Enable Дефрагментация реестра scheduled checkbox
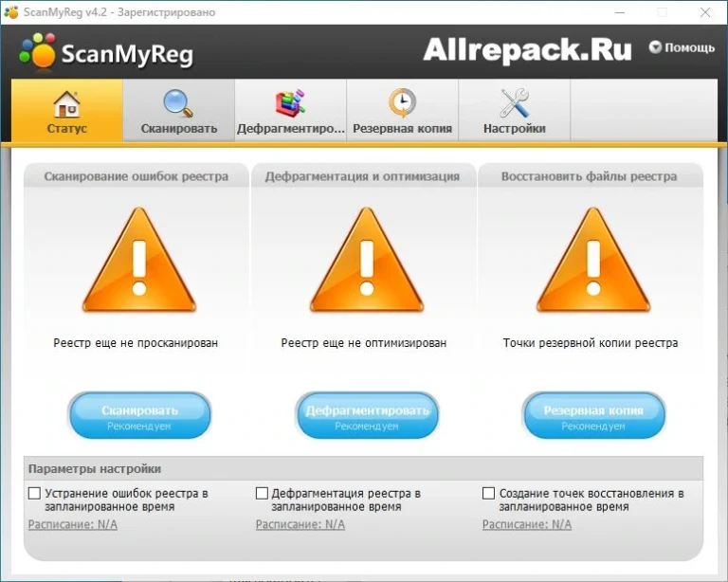Screen dimensions: 728x582 pos(262,493)
